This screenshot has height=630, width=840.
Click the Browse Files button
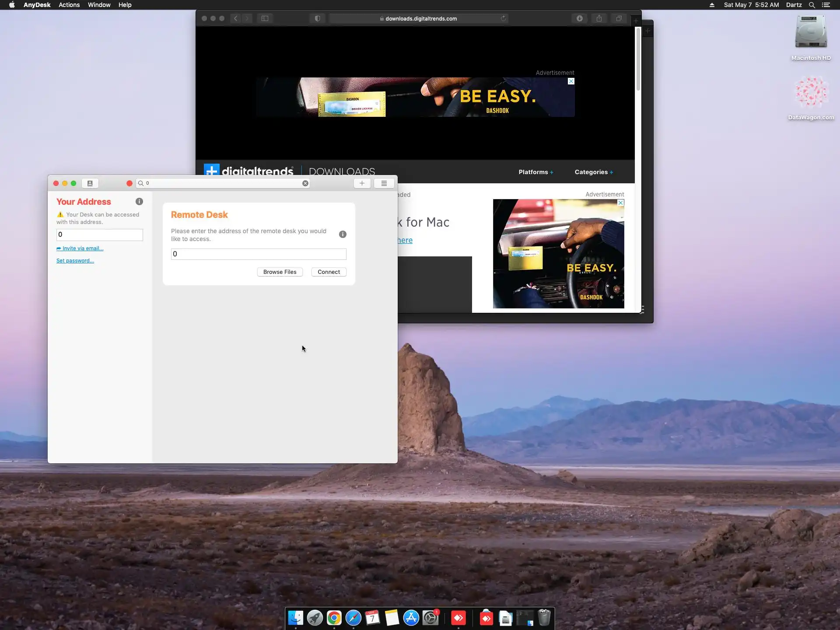[x=280, y=272]
